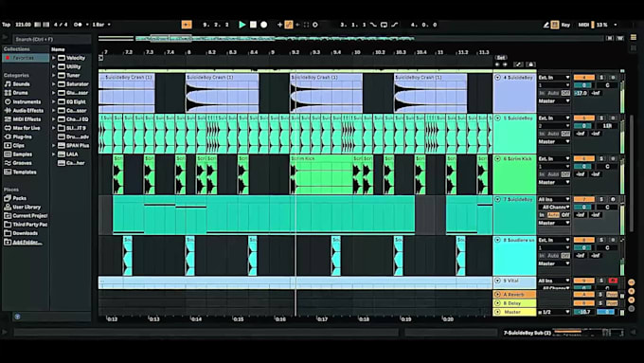The height and width of the screenshot is (363, 644).
Task: Solo track 4 SuicideBoy
Action: click(x=601, y=78)
